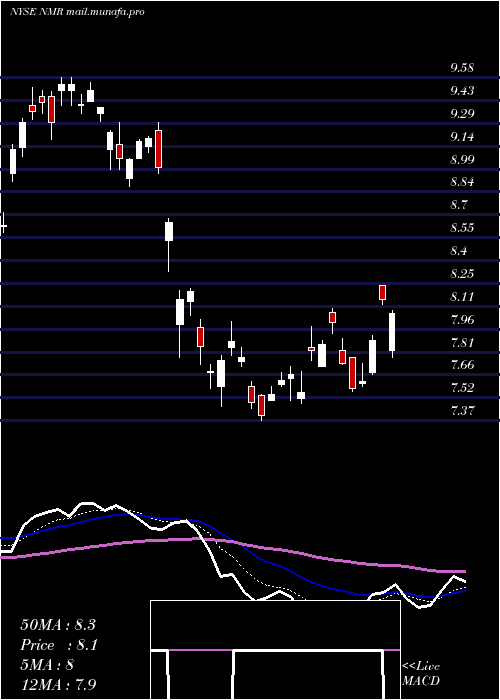This screenshot has width=500, height=700.
Task: Select the 8.7 price axis label
Action: [458, 205]
